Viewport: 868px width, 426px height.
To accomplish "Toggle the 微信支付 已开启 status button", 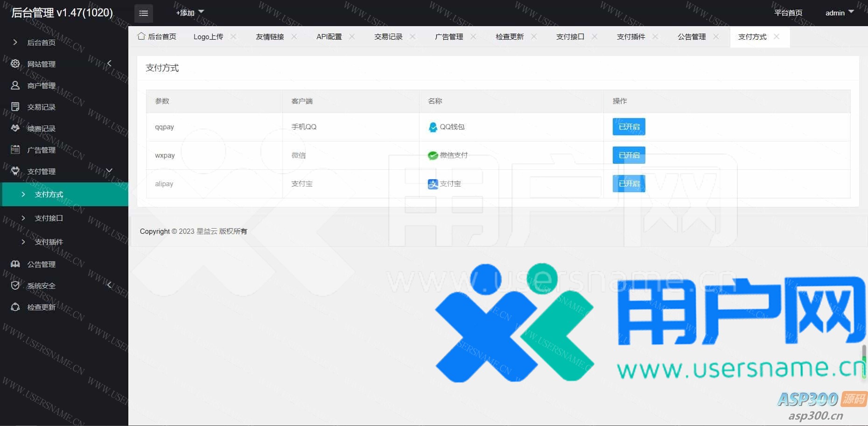I will (x=629, y=155).
